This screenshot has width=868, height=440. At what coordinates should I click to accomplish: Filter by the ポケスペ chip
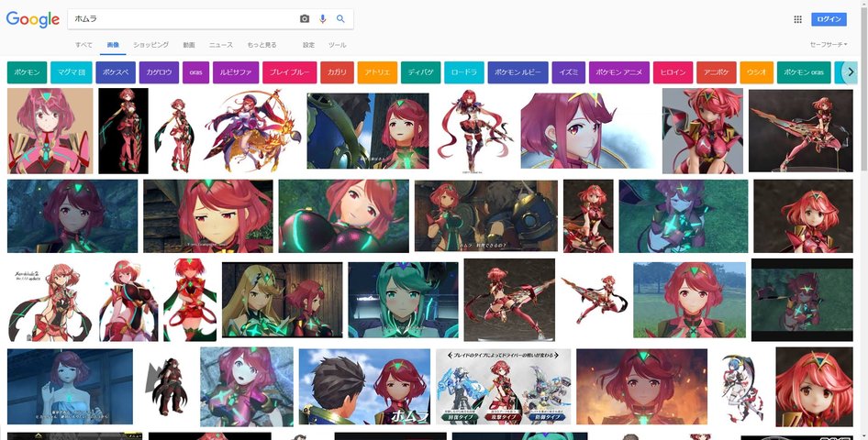(116, 72)
